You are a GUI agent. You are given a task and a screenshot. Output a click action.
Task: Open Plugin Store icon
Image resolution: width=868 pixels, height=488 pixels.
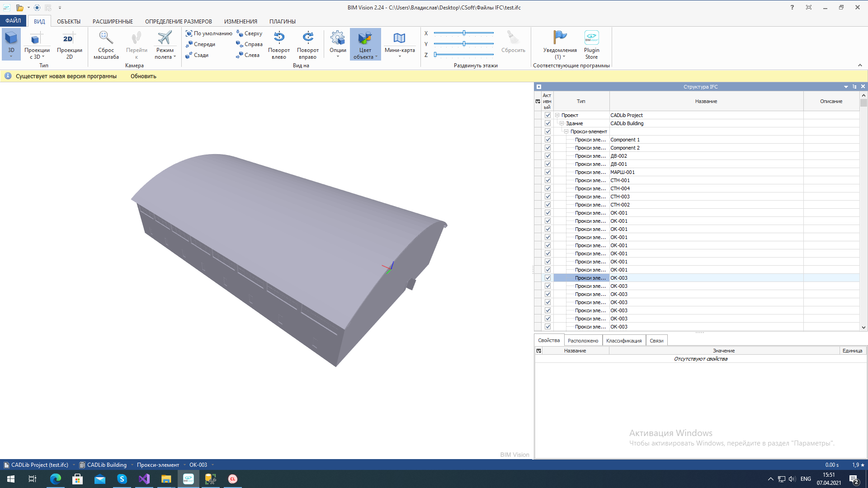pos(591,38)
